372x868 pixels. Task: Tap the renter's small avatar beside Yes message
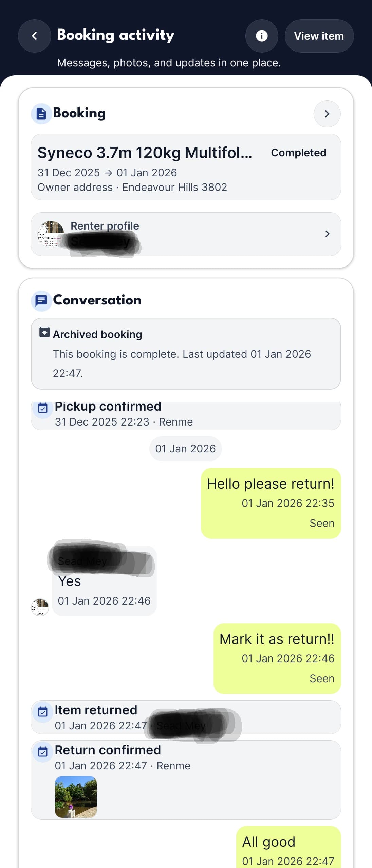pyautogui.click(x=40, y=607)
